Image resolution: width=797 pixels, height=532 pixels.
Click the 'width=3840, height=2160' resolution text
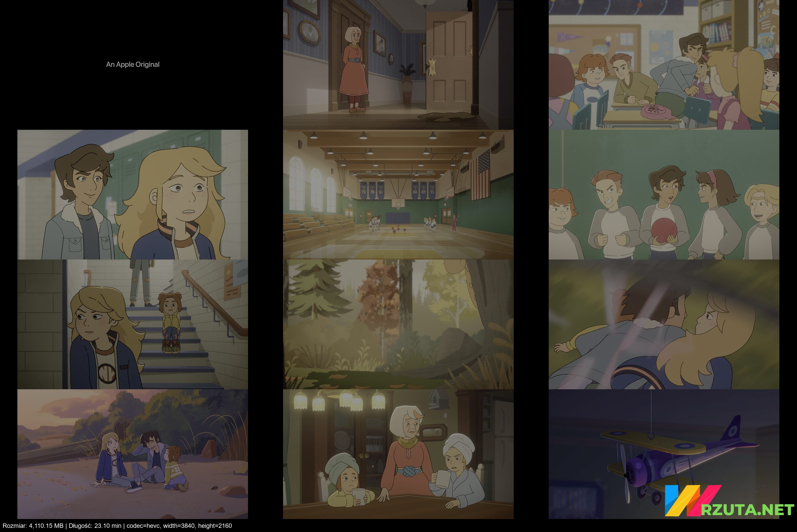point(197,526)
